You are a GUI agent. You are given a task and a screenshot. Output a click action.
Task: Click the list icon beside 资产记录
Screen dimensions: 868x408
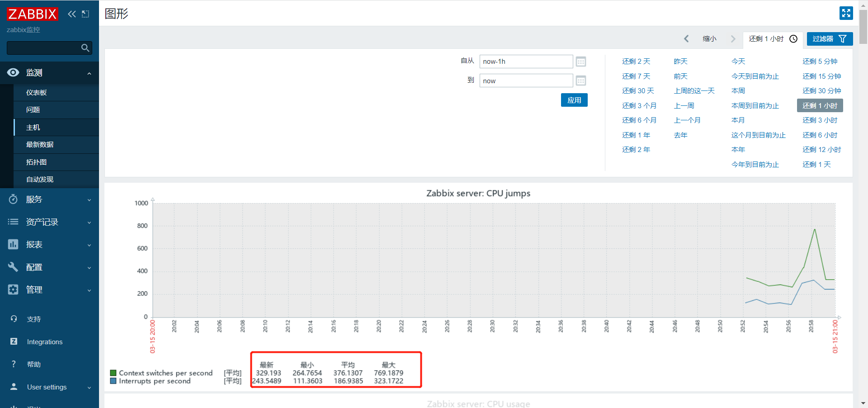tap(13, 222)
